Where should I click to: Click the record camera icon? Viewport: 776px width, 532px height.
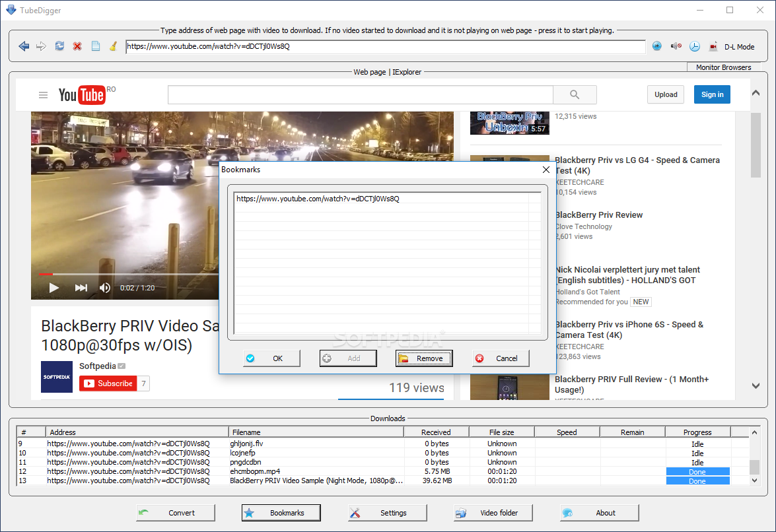[x=713, y=46]
